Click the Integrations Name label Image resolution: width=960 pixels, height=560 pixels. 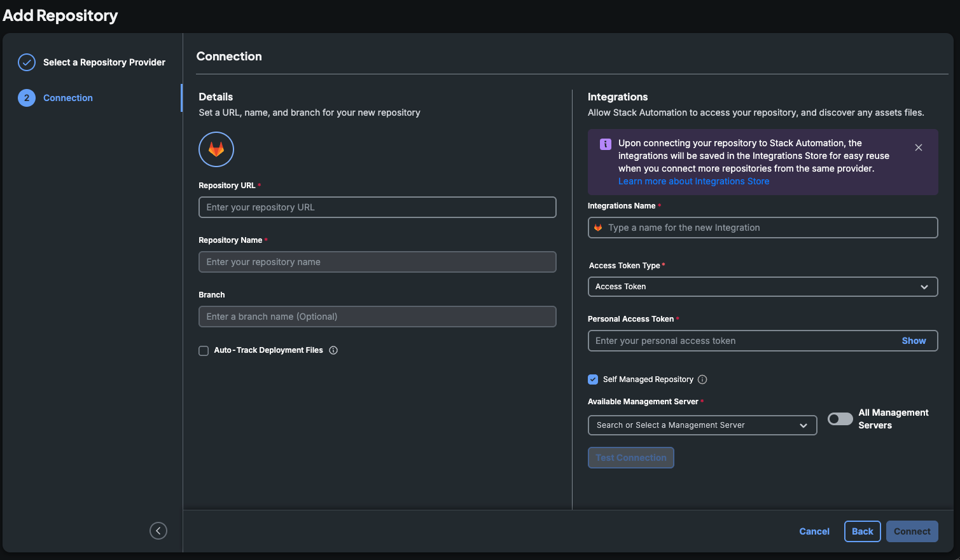622,206
